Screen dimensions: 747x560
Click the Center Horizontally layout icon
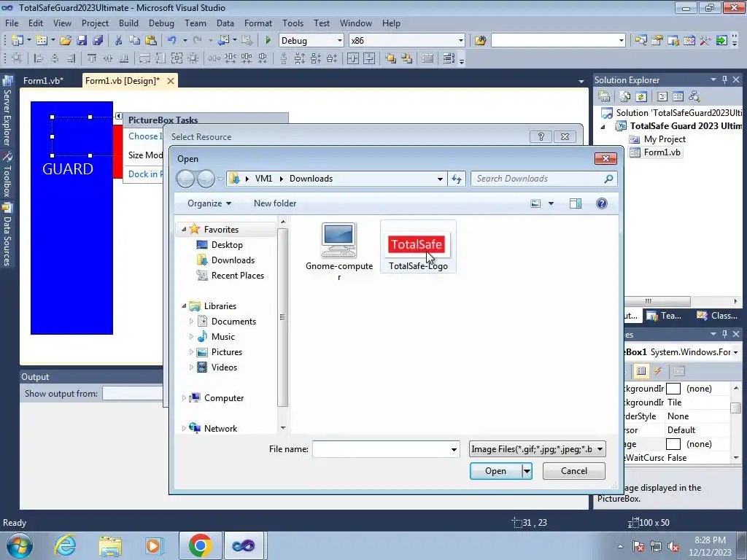(x=353, y=58)
